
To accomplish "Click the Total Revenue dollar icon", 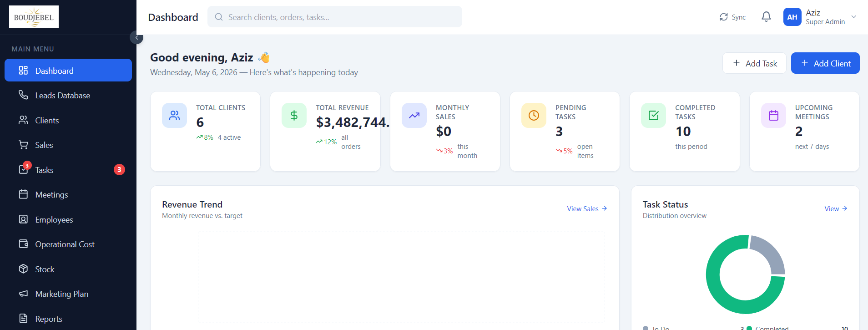I will coord(294,115).
